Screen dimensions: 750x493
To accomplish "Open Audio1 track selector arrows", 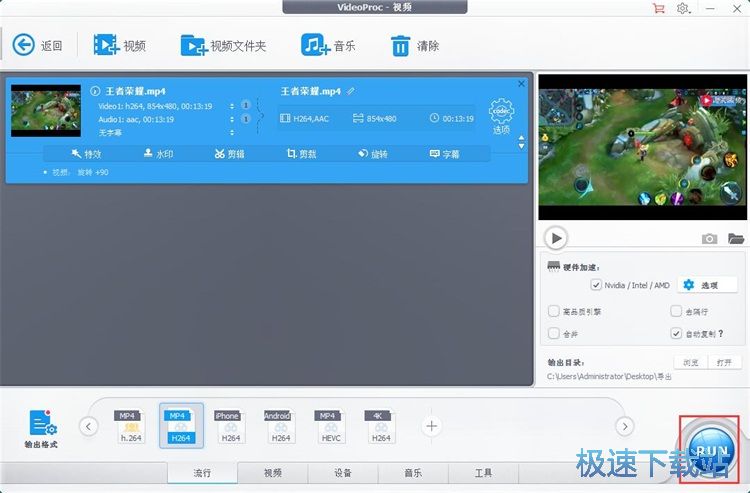I will coord(232,119).
